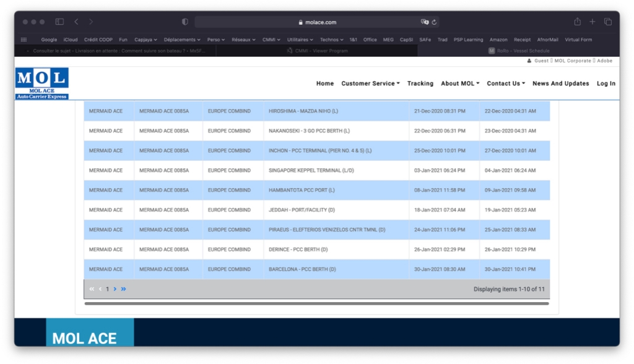Click the 'INCHON - PCC TERMINAL' port cell

tap(336, 150)
